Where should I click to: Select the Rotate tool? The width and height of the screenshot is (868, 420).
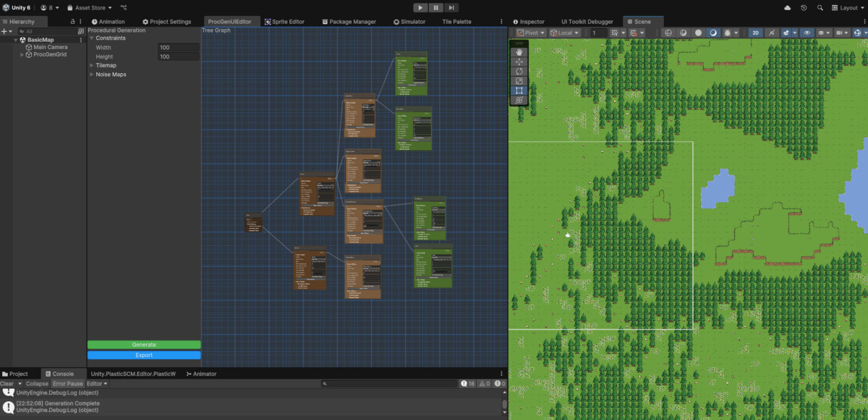(519, 71)
